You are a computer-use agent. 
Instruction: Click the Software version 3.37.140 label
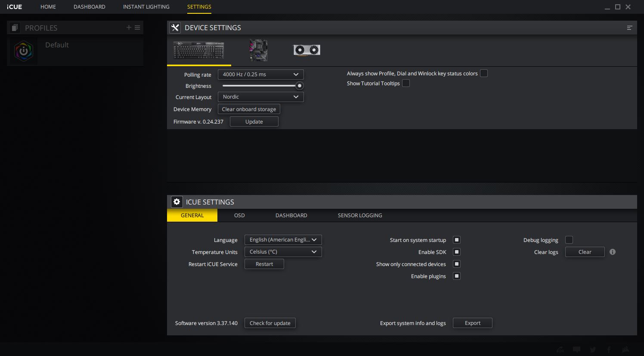(206, 323)
